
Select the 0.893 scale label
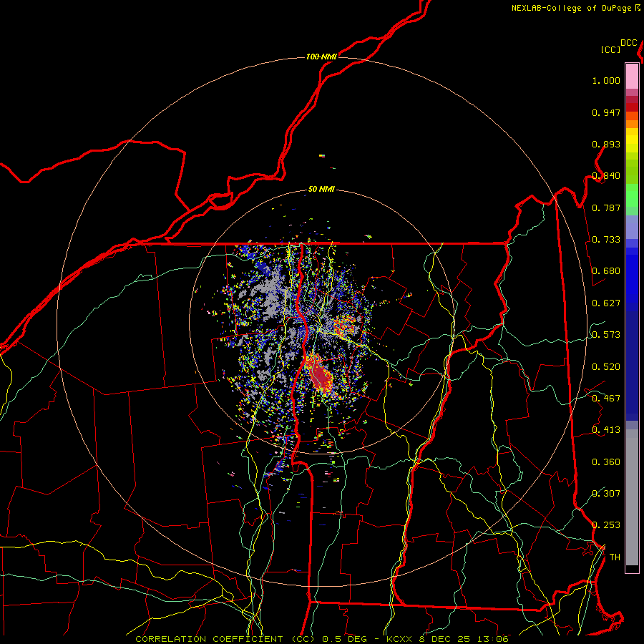click(606, 144)
